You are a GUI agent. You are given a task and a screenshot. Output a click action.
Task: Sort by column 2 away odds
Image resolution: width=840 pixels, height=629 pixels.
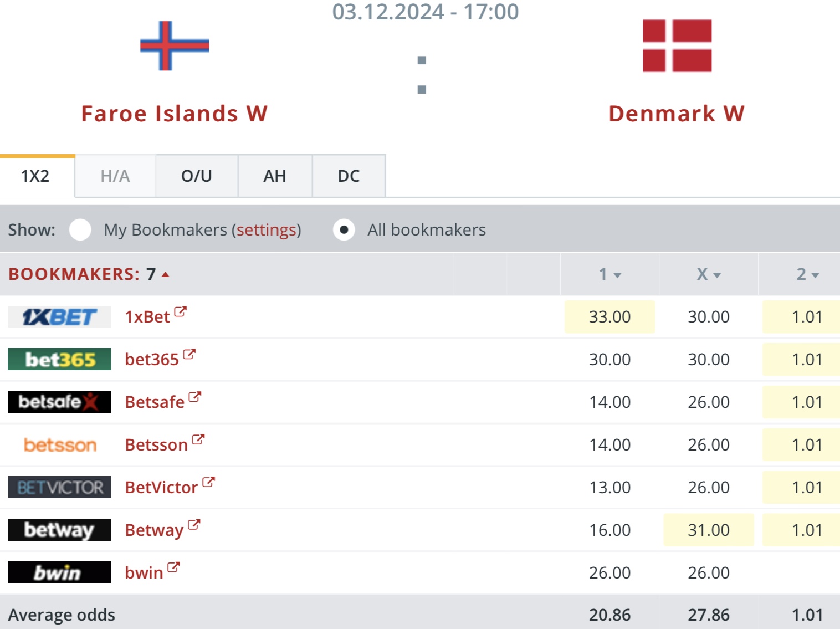(807, 274)
